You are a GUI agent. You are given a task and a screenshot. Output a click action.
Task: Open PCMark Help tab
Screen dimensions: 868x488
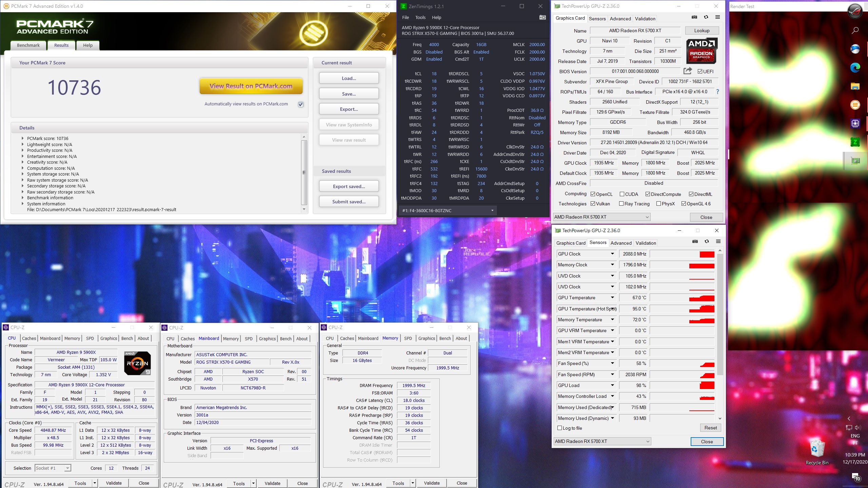click(88, 45)
